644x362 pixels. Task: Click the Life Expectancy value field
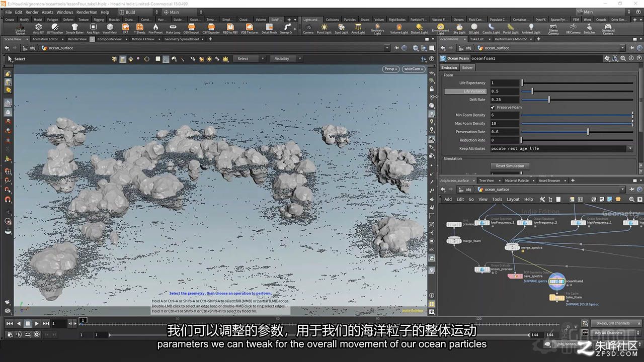[x=504, y=82]
